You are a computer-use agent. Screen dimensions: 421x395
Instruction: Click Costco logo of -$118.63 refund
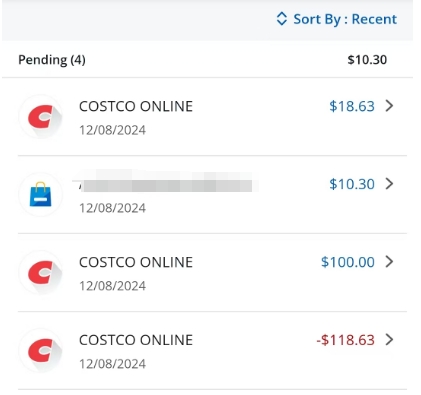click(x=41, y=350)
